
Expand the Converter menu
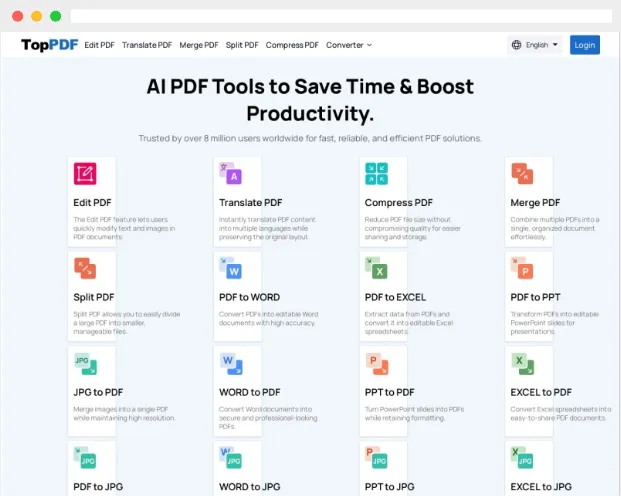point(349,45)
